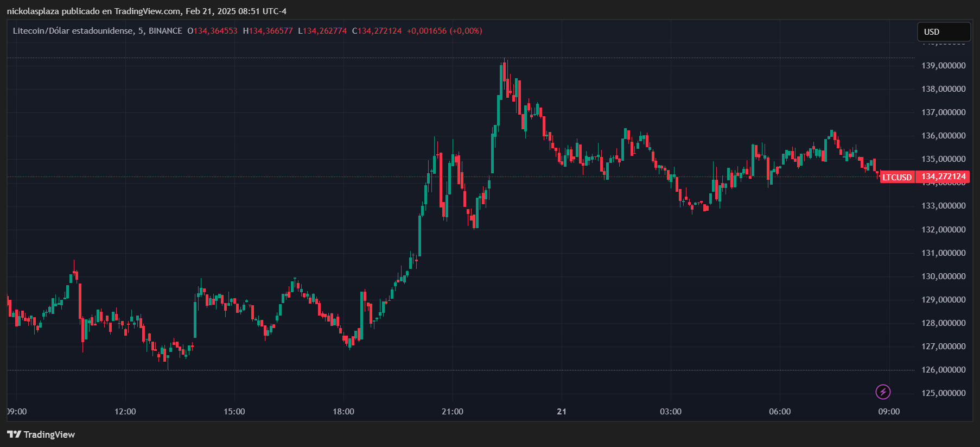Click the 136,000000 price axis label

pos(944,136)
